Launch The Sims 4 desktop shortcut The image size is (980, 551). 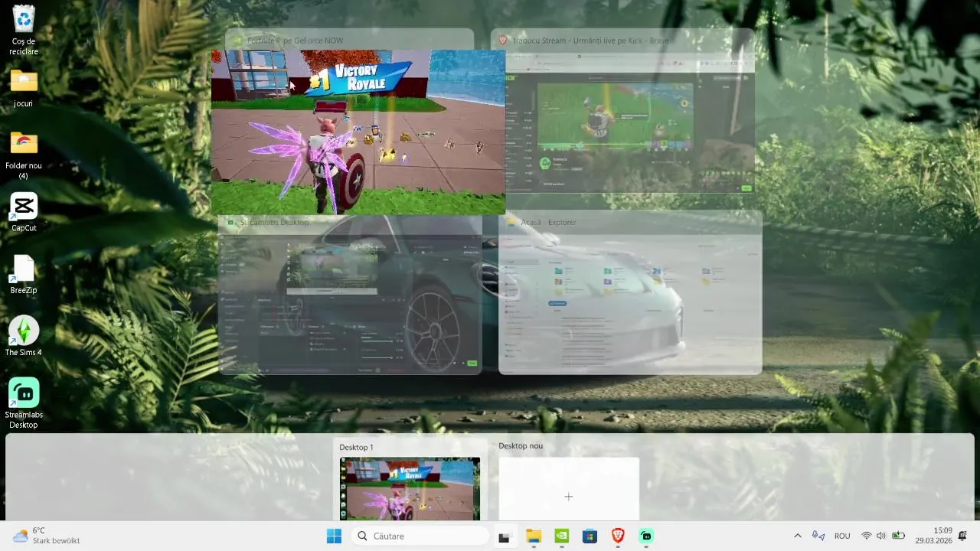click(x=24, y=337)
